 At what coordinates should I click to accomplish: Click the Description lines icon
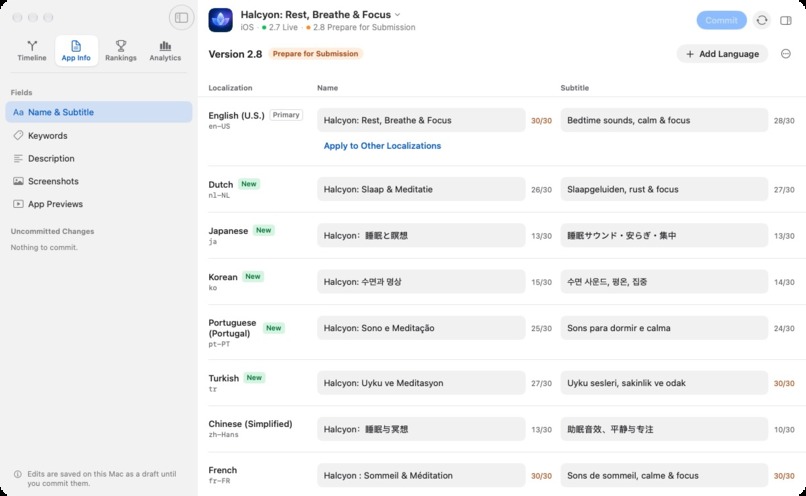click(18, 158)
